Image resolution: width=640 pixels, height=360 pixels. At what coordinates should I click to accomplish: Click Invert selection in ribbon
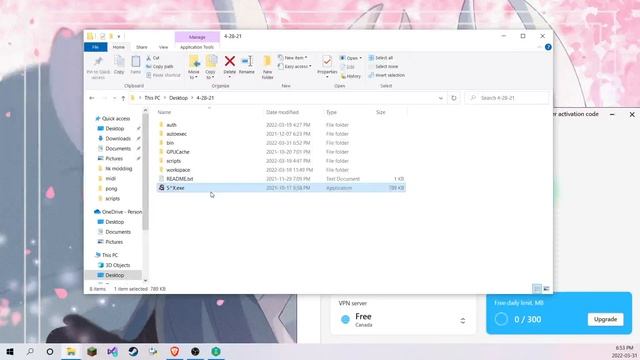click(387, 75)
